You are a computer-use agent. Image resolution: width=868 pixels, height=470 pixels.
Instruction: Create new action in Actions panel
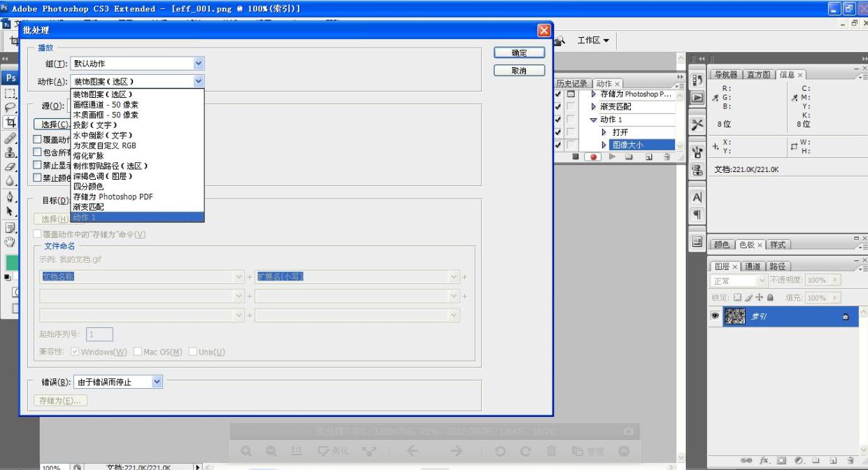650,157
